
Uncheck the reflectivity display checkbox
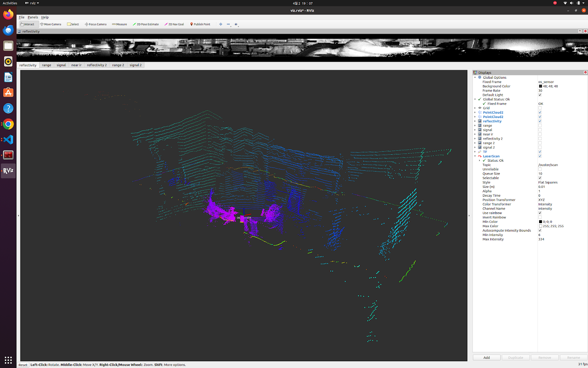[540, 121]
